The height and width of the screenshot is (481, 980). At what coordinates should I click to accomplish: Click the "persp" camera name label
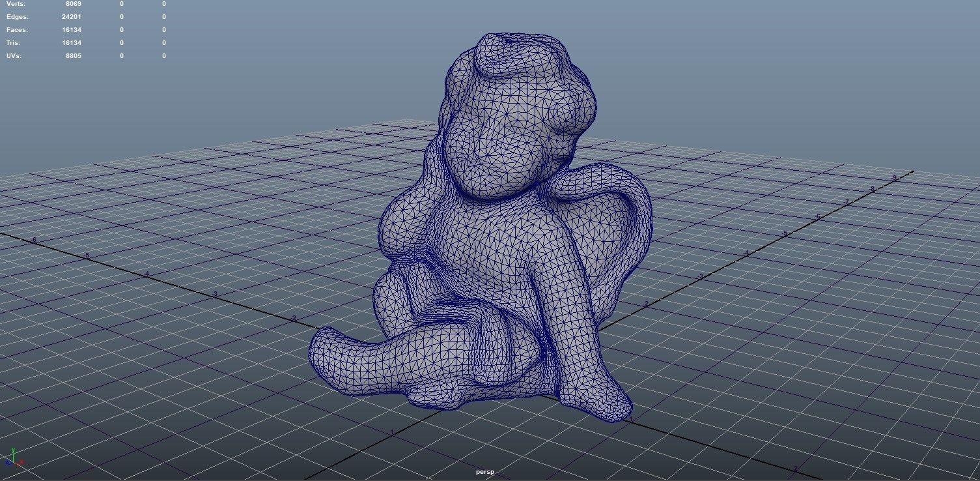[485, 472]
